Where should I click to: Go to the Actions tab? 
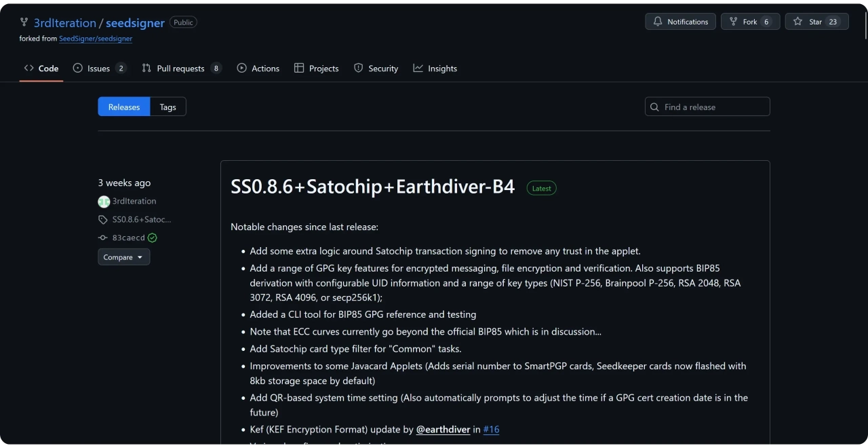pos(258,69)
